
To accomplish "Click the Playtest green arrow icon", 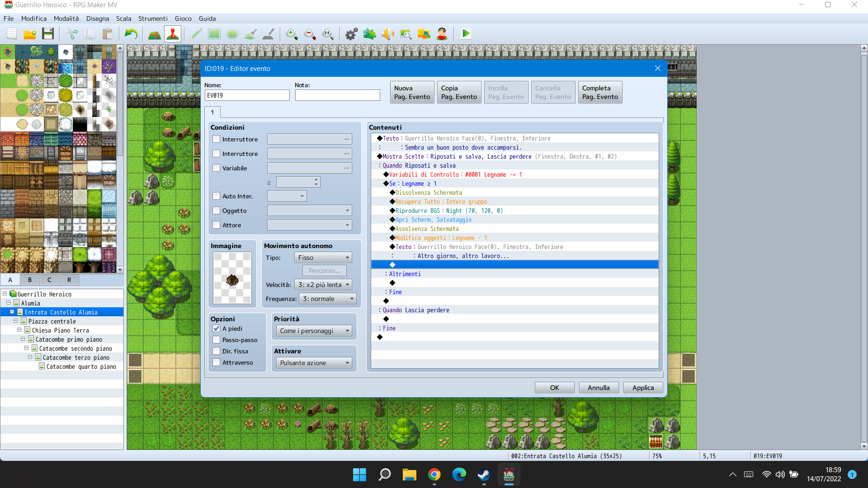I will [x=466, y=34].
